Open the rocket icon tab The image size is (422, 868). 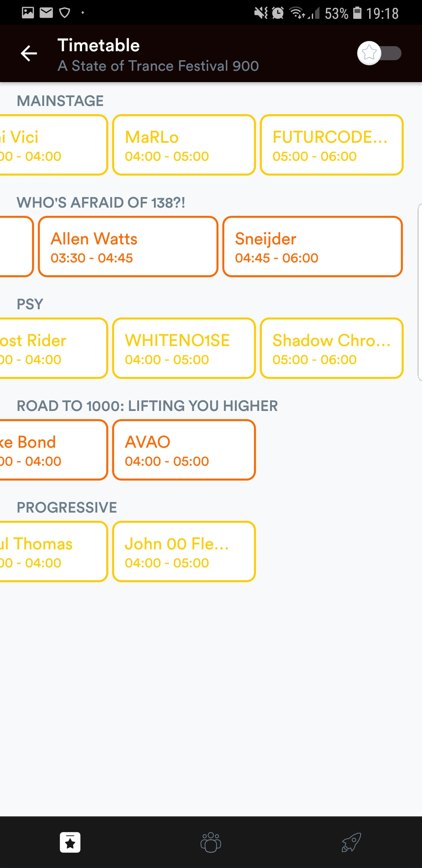point(351,842)
